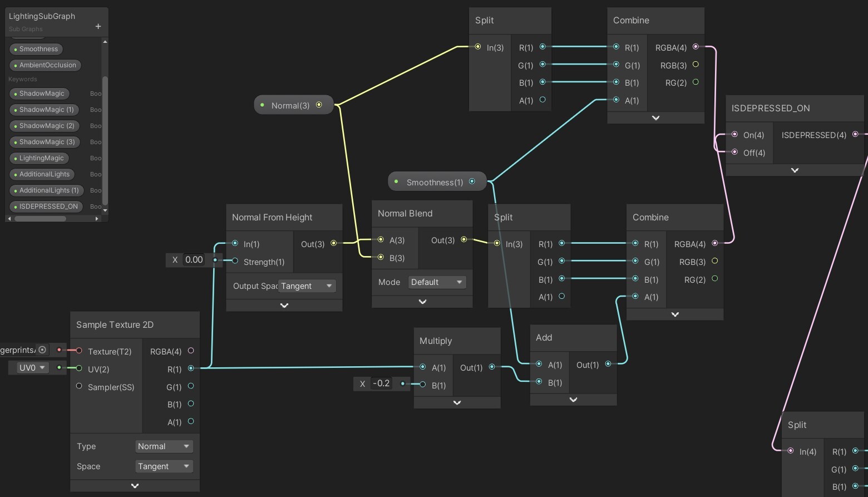
Task: Select the Normal From Height node title
Action: (272, 217)
